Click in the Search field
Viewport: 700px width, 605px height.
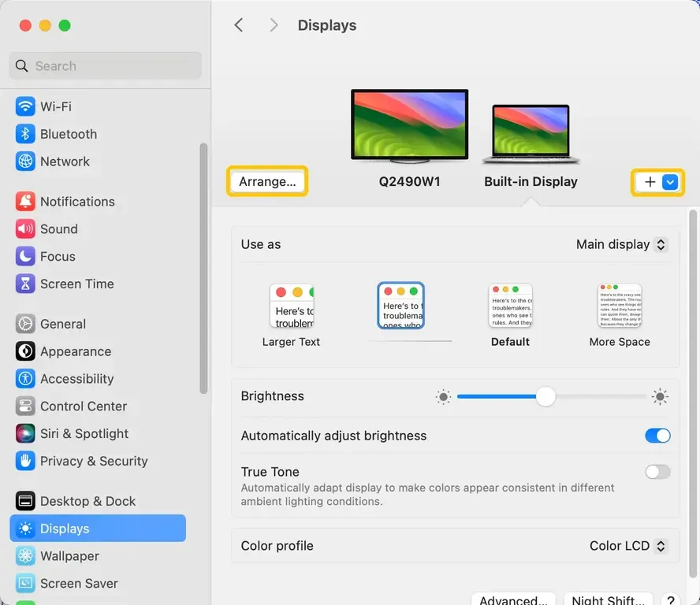[105, 66]
